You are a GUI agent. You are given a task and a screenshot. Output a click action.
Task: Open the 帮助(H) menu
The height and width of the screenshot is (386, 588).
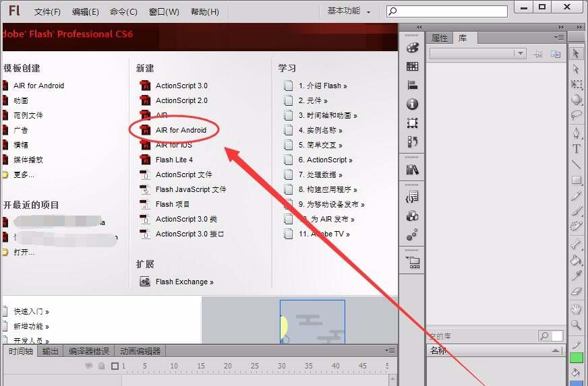pyautogui.click(x=205, y=11)
